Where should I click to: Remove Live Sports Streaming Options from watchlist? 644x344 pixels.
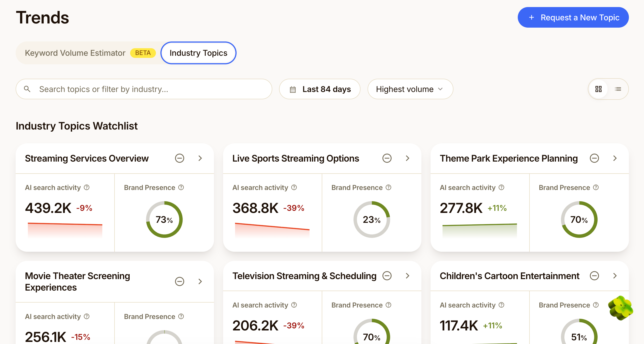[387, 158]
